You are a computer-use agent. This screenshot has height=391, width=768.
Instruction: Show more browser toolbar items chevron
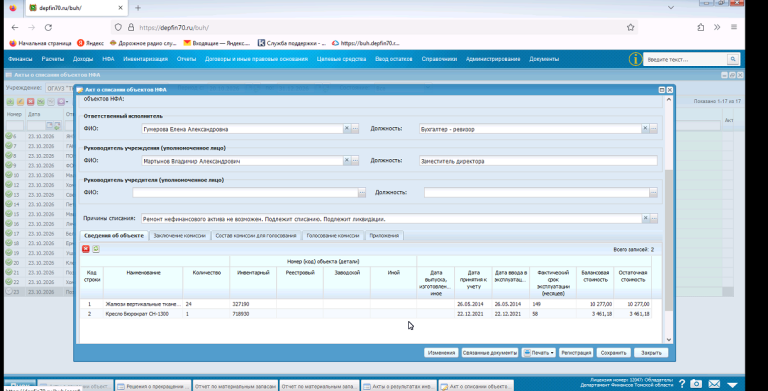(x=717, y=27)
